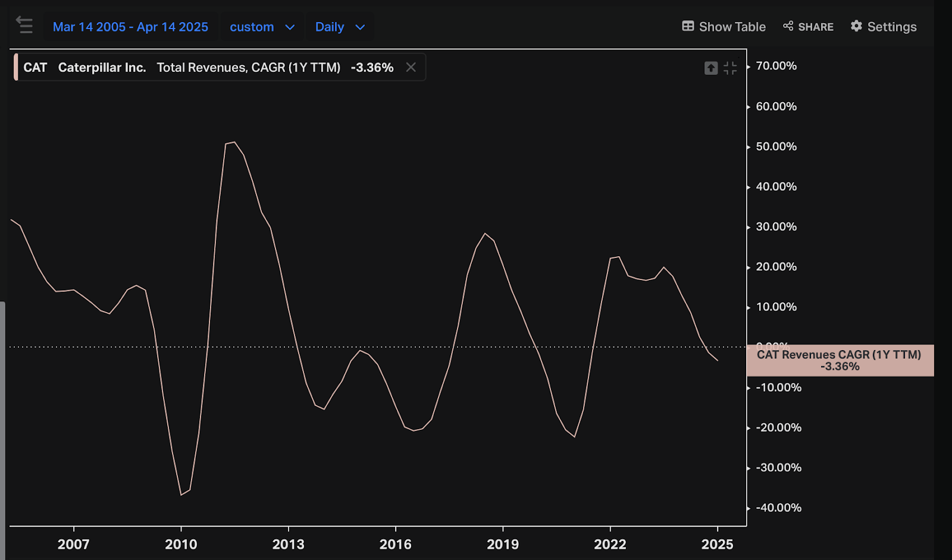Image resolution: width=952 pixels, height=560 pixels.
Task: Open the Daily frequency dropdown
Action: point(330,27)
